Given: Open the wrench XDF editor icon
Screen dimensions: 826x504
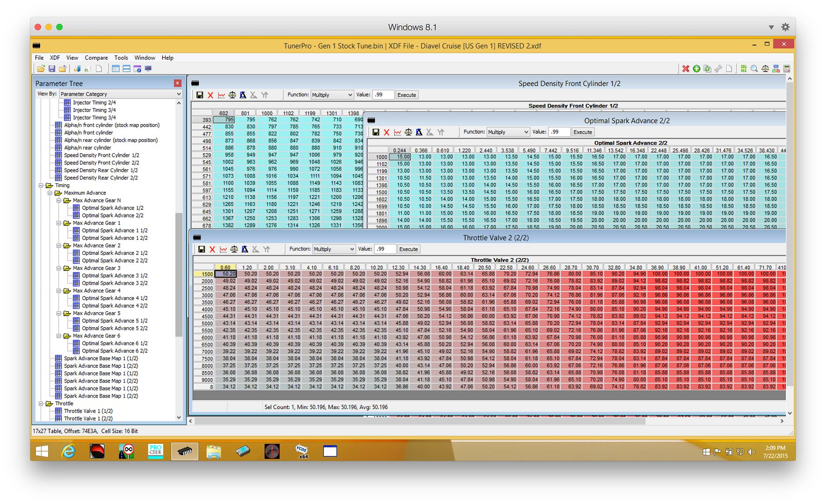Looking at the screenshot, I should [x=718, y=68].
